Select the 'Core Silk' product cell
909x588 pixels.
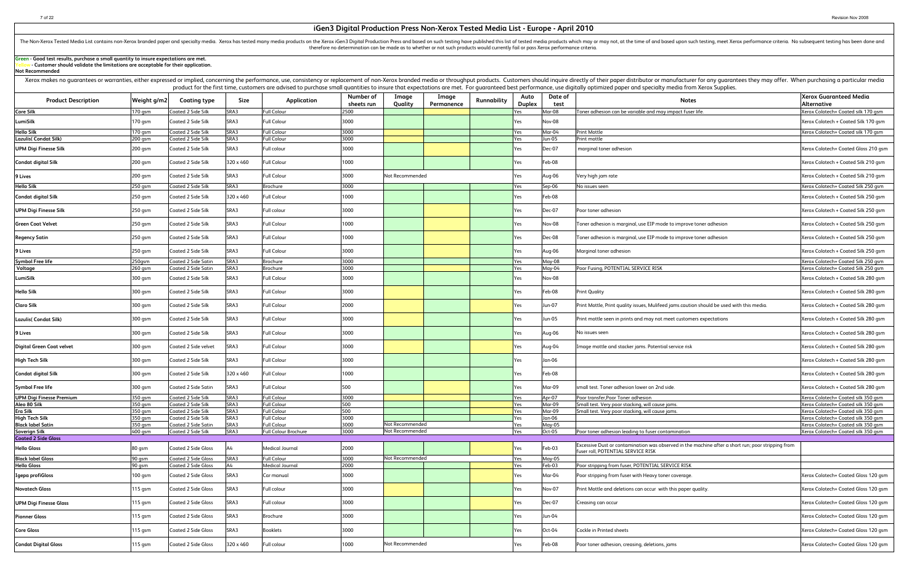click(73, 112)
